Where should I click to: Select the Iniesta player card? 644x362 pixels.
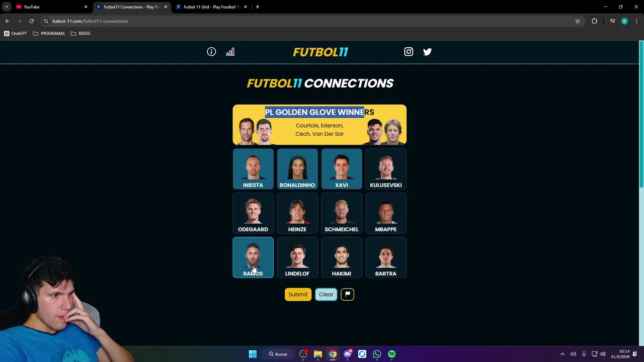(253, 169)
